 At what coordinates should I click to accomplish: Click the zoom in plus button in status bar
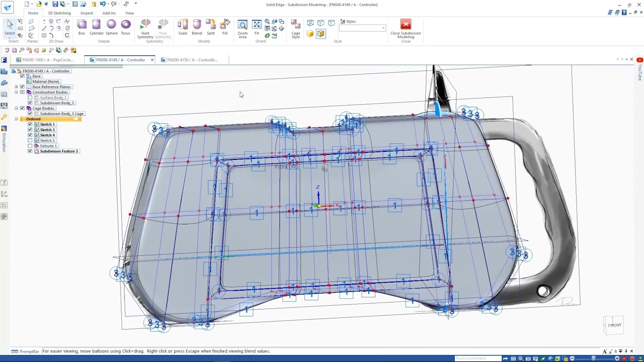point(617,358)
